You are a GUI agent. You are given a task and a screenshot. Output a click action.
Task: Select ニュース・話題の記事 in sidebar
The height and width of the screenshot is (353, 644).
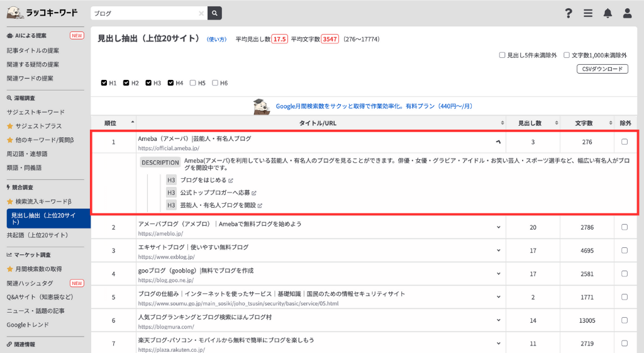36,311
